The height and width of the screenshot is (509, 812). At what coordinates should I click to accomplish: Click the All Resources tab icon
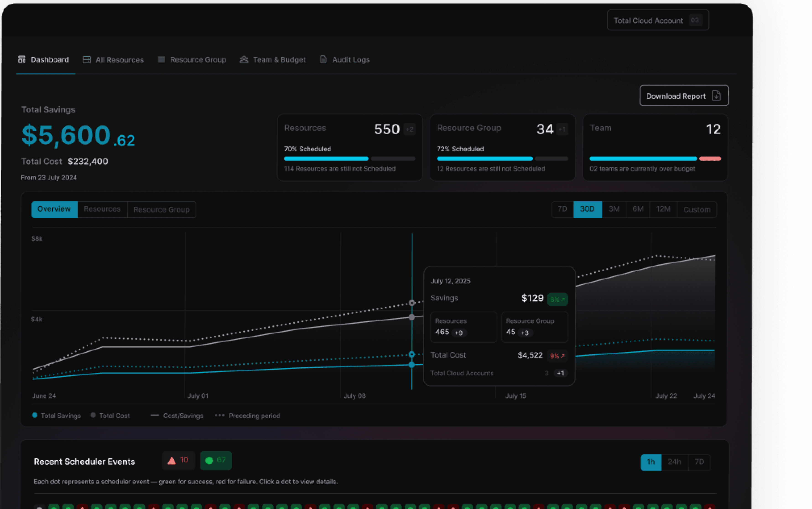86,60
